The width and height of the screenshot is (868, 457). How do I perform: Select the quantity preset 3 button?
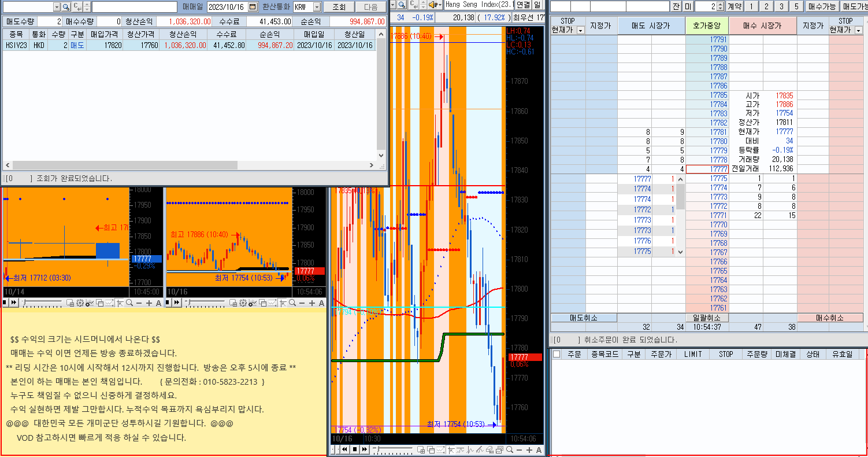781,7
